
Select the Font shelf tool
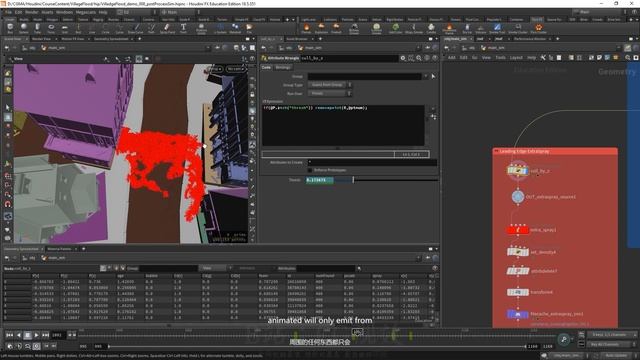click(183, 28)
